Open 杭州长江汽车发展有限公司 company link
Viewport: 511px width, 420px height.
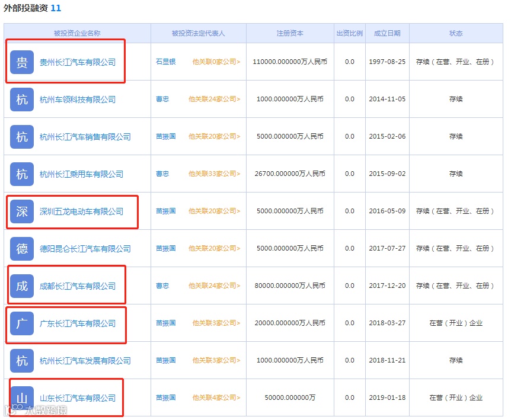85,361
